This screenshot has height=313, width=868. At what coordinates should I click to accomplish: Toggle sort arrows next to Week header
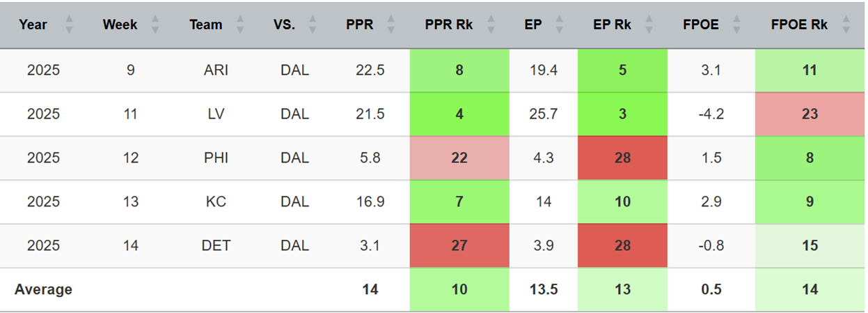pyautogui.click(x=155, y=25)
